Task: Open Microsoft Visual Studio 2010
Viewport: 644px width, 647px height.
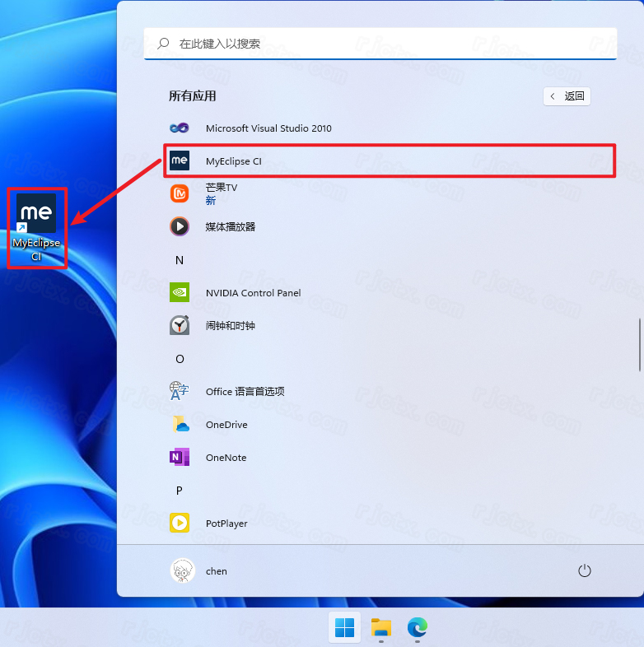Action: click(268, 128)
